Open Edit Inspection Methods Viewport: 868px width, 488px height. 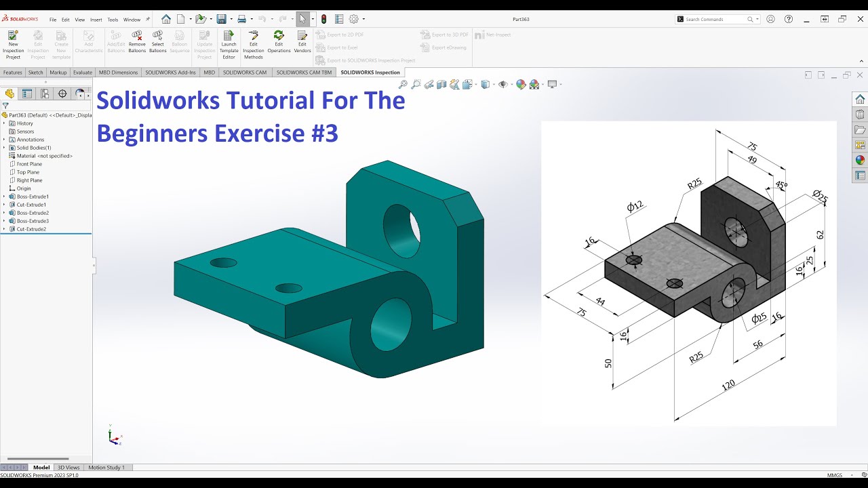253,45
